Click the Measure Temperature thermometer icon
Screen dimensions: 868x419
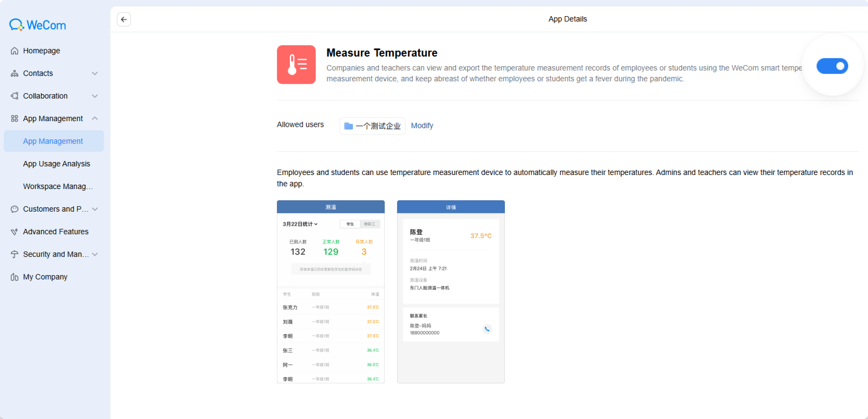click(296, 65)
